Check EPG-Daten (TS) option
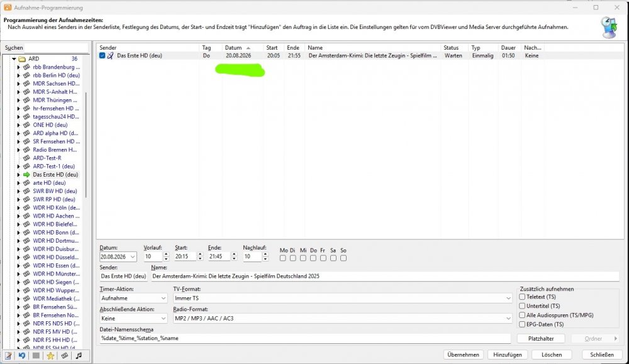The width and height of the screenshot is (629, 364). [x=522, y=324]
